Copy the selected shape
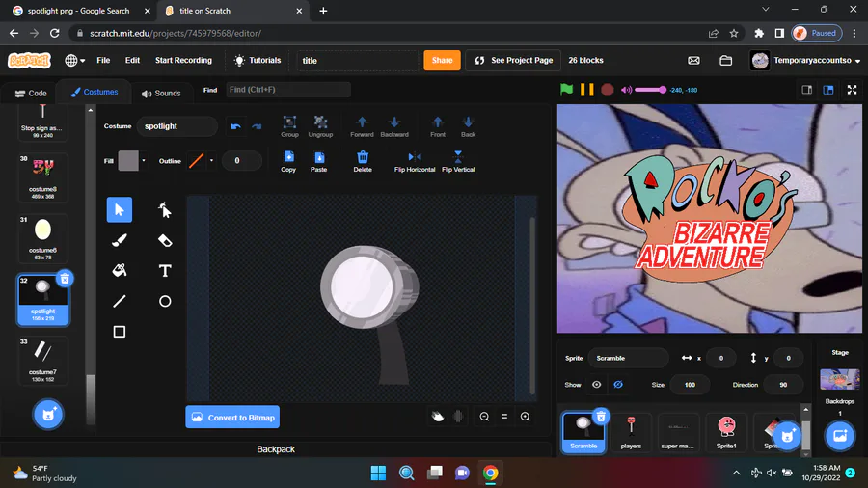Screen dimensions: 868x488 tap(288, 161)
